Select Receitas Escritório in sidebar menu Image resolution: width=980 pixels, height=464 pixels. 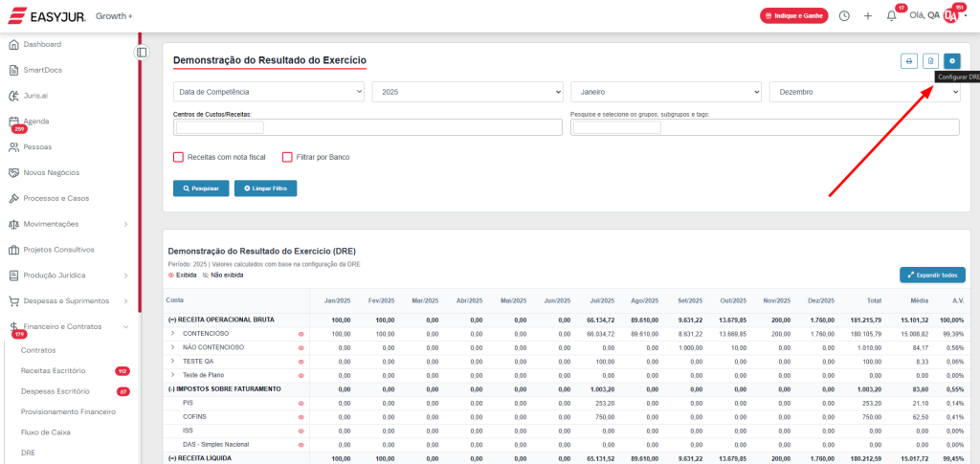(x=54, y=370)
